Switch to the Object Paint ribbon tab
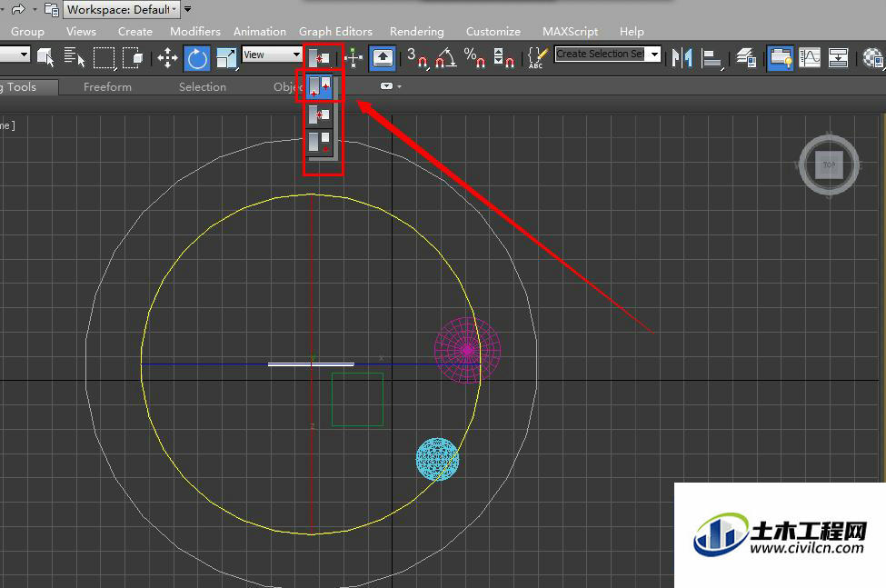Screen dimensions: 886x588 (288, 87)
